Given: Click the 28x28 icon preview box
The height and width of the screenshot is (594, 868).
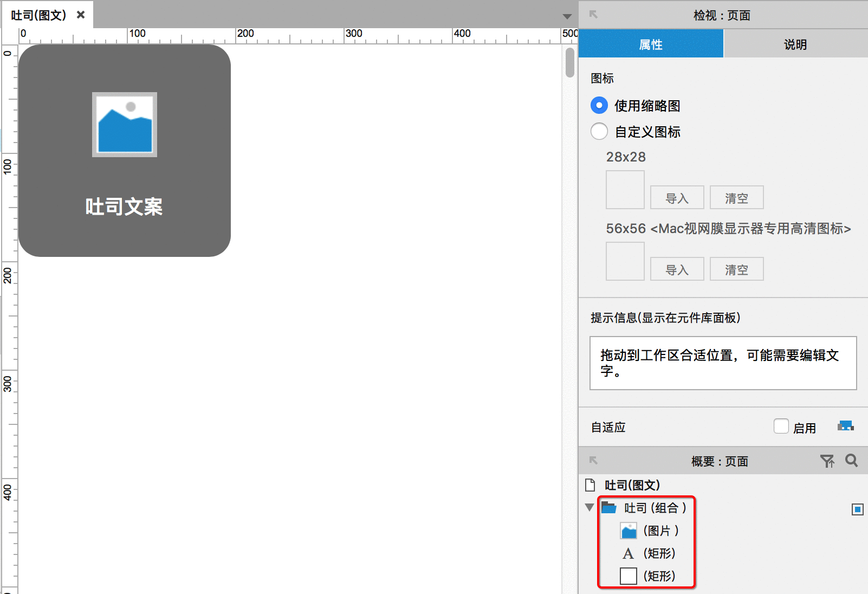Looking at the screenshot, I should (x=625, y=190).
